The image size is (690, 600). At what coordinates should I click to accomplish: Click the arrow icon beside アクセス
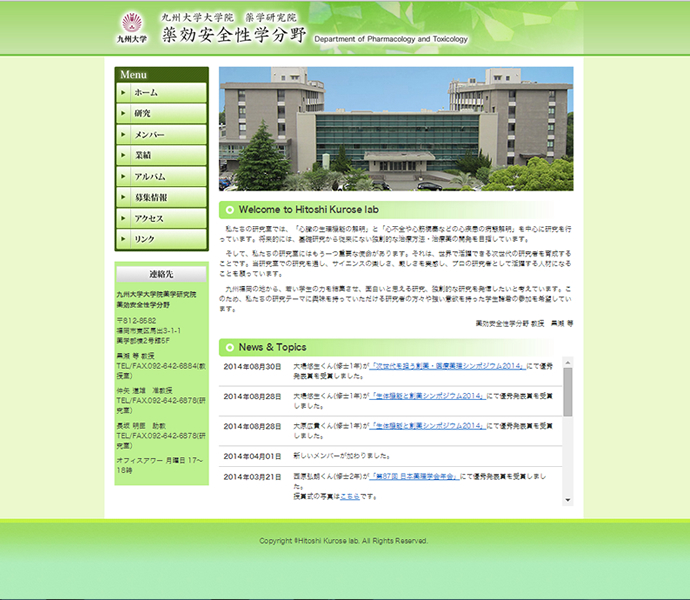[x=123, y=218]
